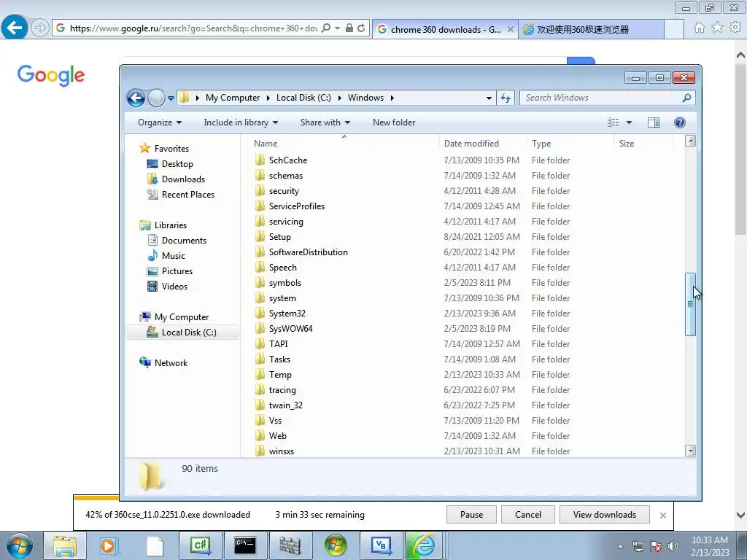Click the New folder button
This screenshot has height=560, width=747.
pyautogui.click(x=394, y=122)
